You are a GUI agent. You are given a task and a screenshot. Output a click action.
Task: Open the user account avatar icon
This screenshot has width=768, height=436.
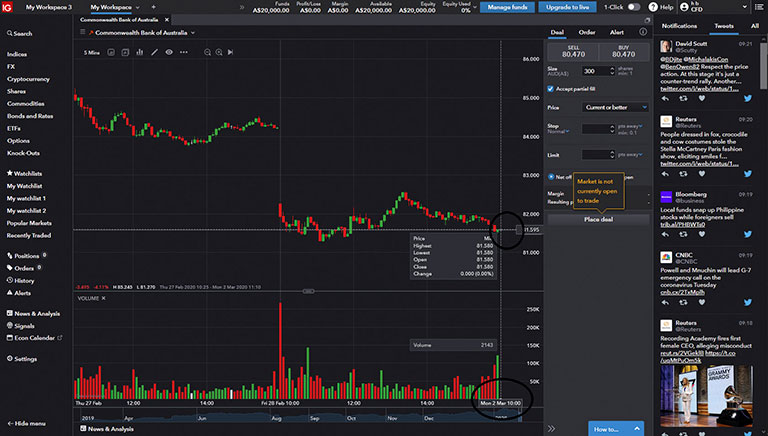point(684,7)
